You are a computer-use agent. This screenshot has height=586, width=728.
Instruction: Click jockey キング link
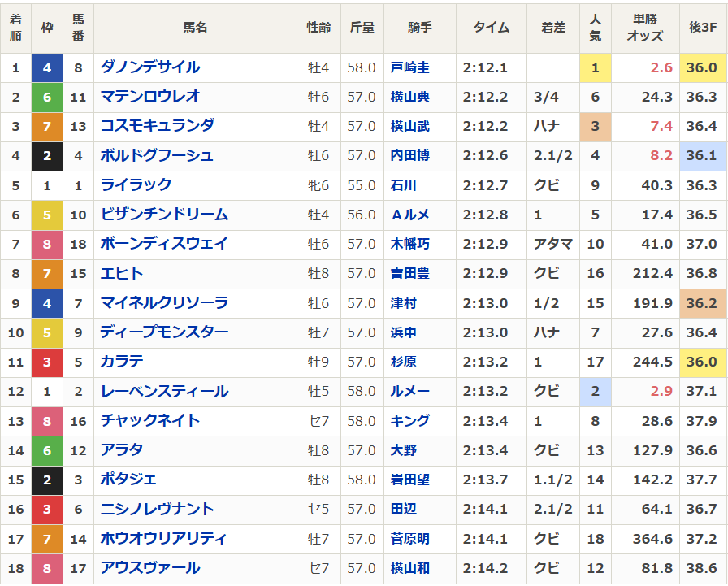[x=409, y=421]
